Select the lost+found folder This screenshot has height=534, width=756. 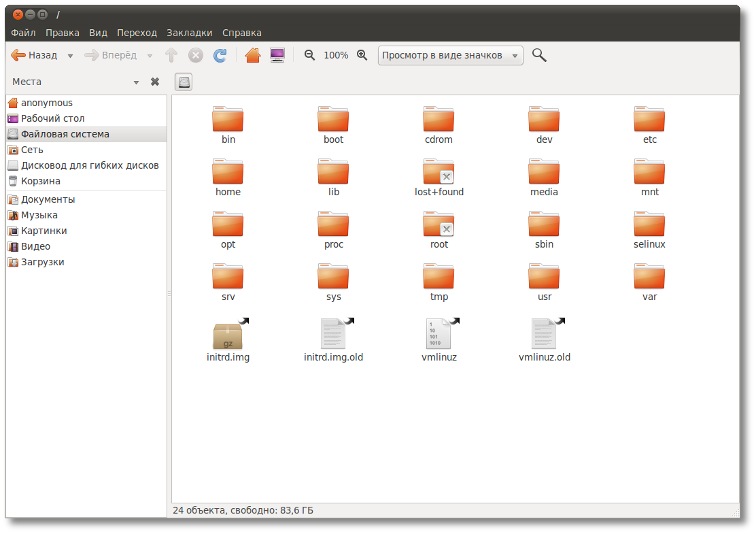coord(439,178)
